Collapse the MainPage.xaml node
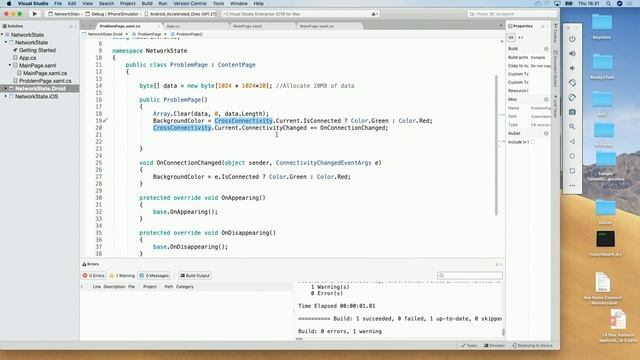 tap(10, 65)
